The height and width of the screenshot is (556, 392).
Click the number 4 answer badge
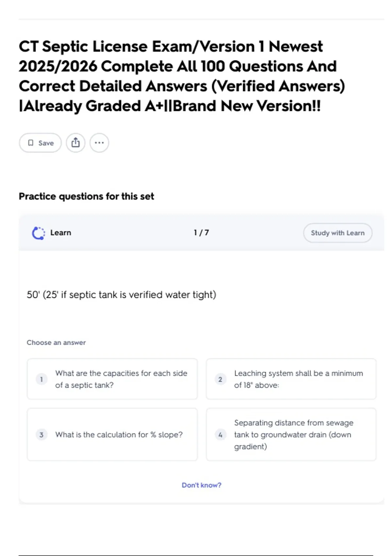click(x=220, y=435)
